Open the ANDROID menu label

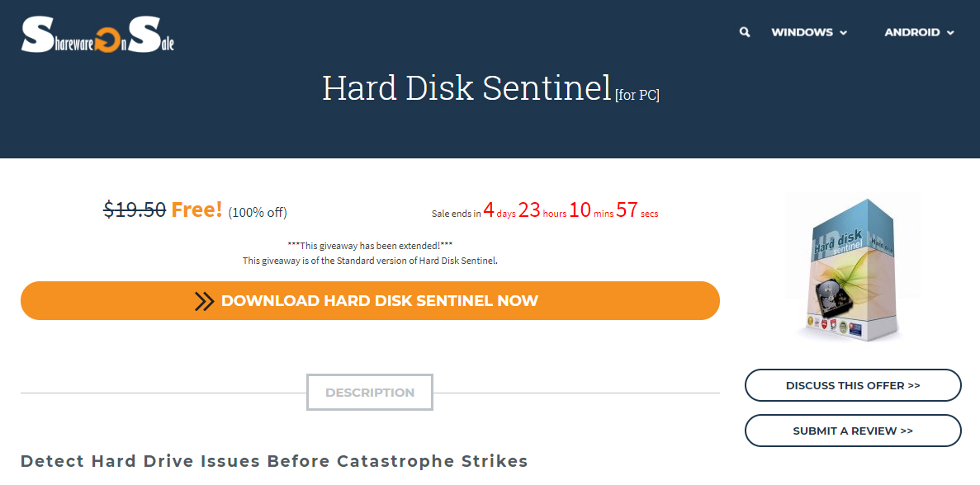911,32
